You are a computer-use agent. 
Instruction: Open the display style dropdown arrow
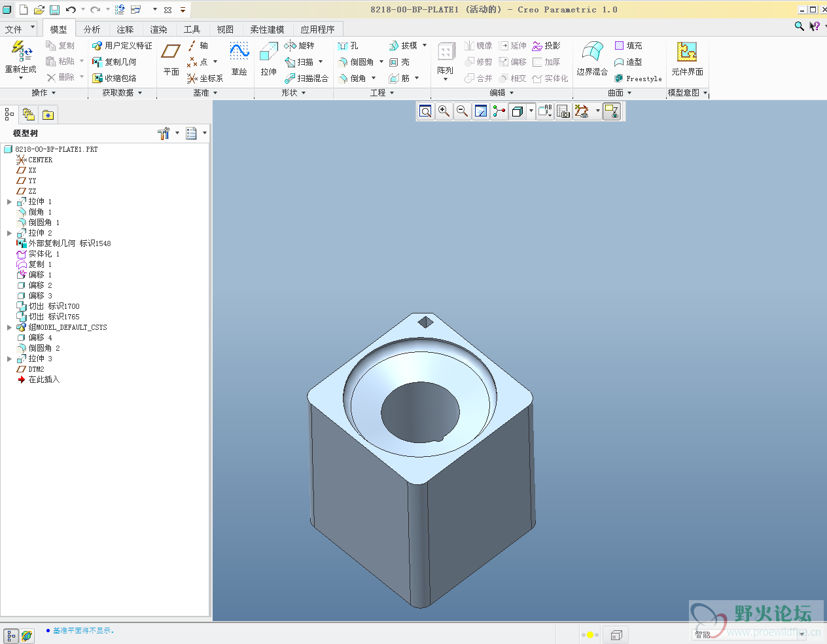click(531, 111)
